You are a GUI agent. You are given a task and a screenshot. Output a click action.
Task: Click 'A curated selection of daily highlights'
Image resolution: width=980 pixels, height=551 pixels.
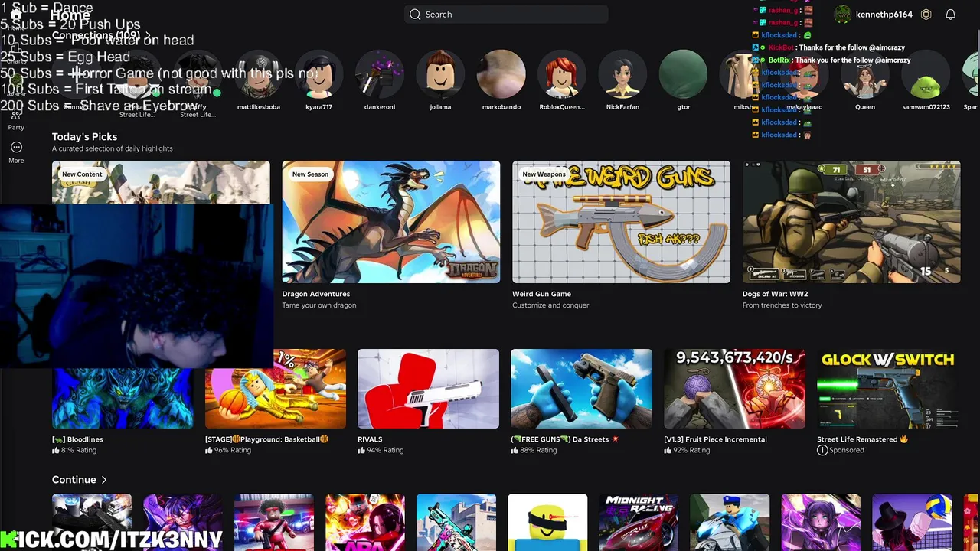click(113, 148)
